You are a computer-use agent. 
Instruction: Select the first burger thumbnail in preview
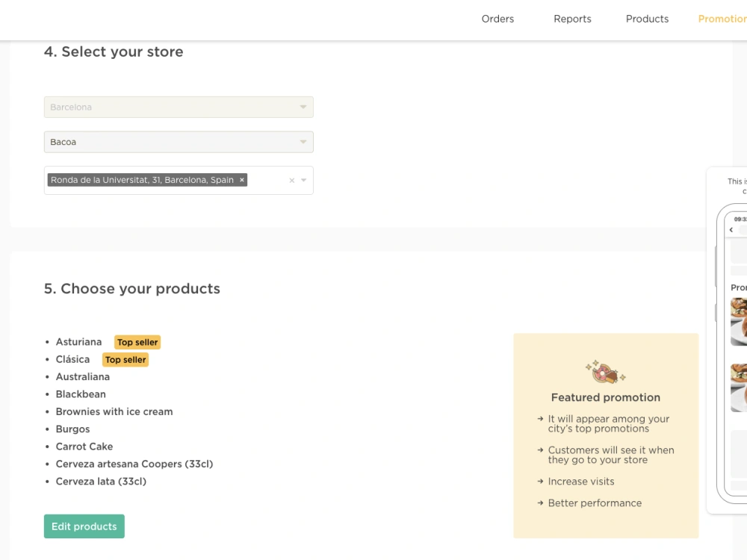(739, 321)
